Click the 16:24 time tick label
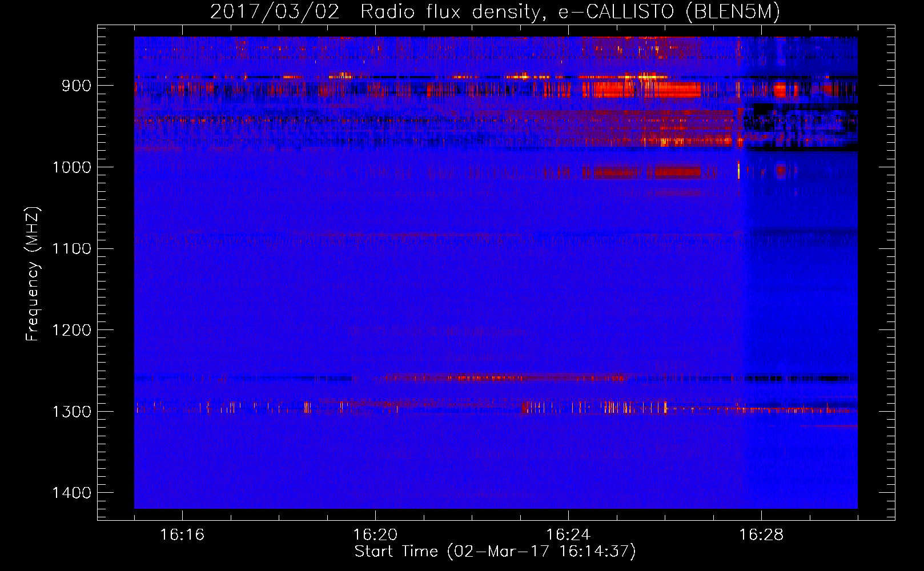The height and width of the screenshot is (571, 924). [x=568, y=535]
